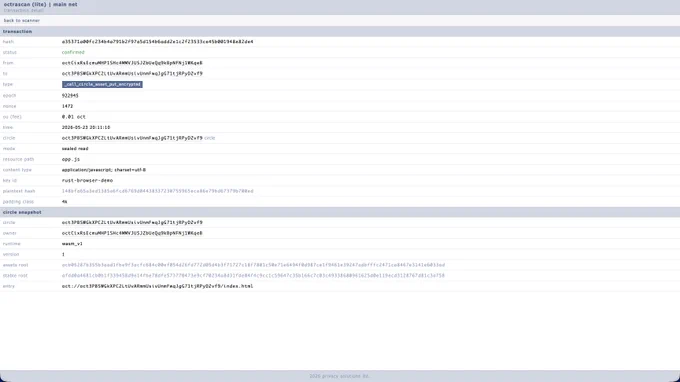
Task: Click the 'transaction detail' subtitle in header
Action: click(x=23, y=10)
